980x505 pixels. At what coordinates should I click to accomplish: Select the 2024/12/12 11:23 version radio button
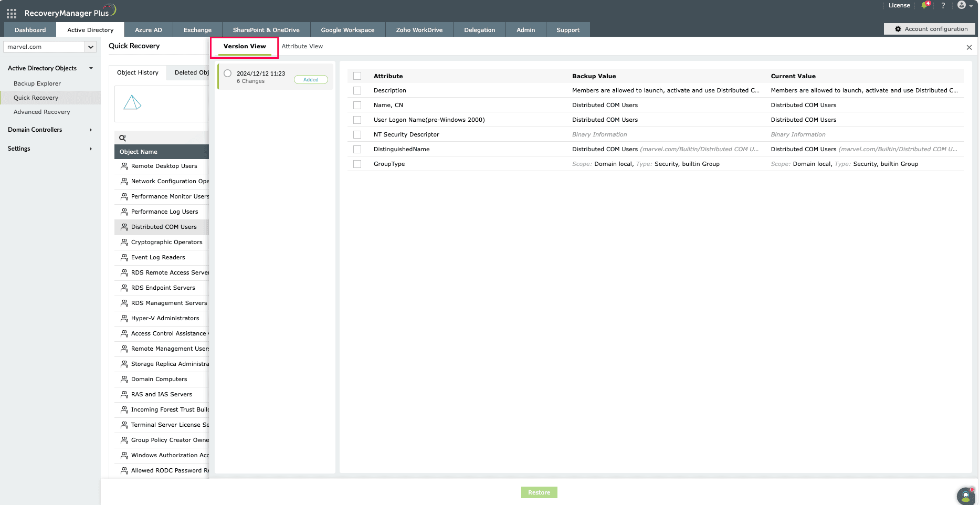tap(227, 73)
